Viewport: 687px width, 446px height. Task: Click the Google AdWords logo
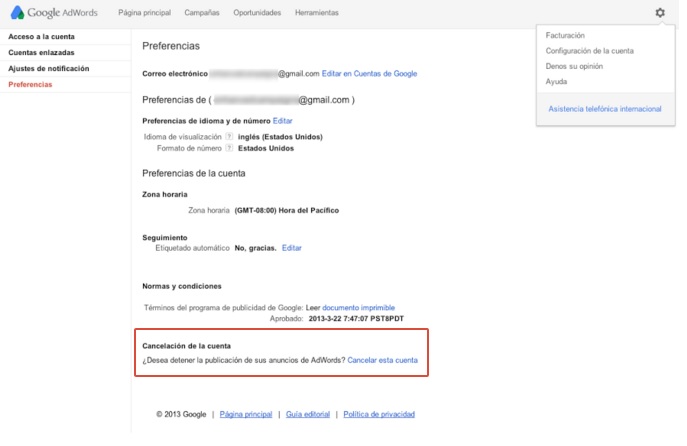point(54,12)
